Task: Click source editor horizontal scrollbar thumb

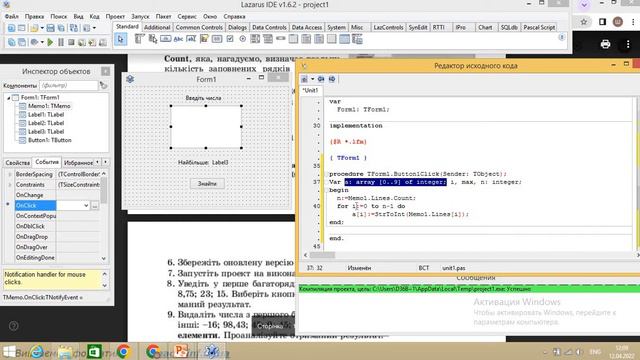Action: [x=322, y=255]
